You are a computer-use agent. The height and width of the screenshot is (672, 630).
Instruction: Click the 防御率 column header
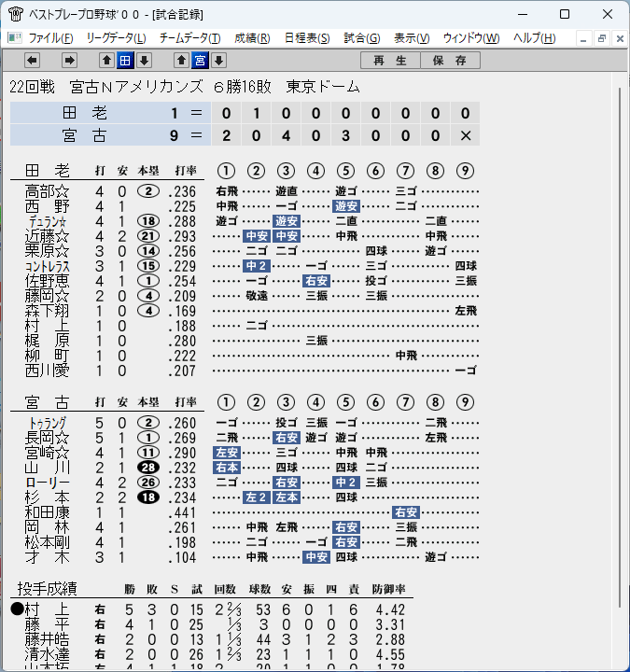coord(388,589)
